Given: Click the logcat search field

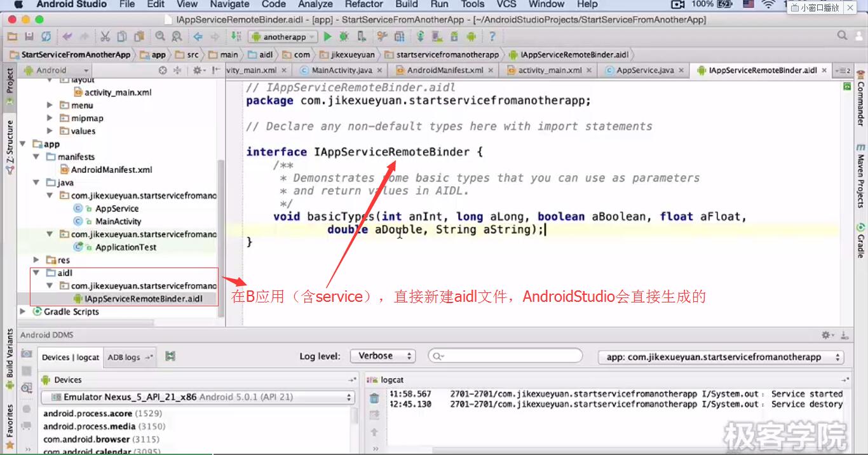Looking at the screenshot, I should click(505, 356).
